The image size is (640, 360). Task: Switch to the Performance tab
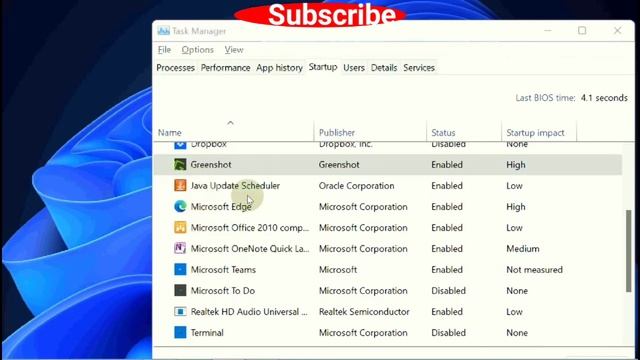coord(225,68)
